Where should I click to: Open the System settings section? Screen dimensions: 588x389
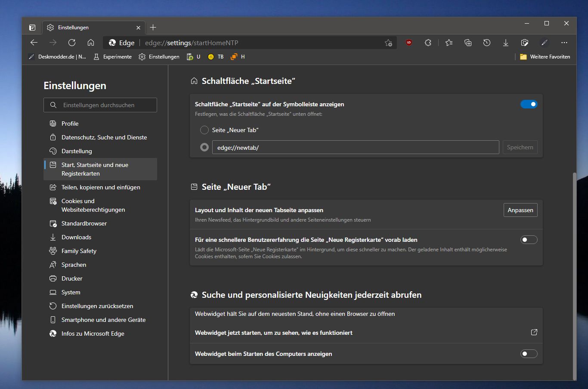[100, 292]
